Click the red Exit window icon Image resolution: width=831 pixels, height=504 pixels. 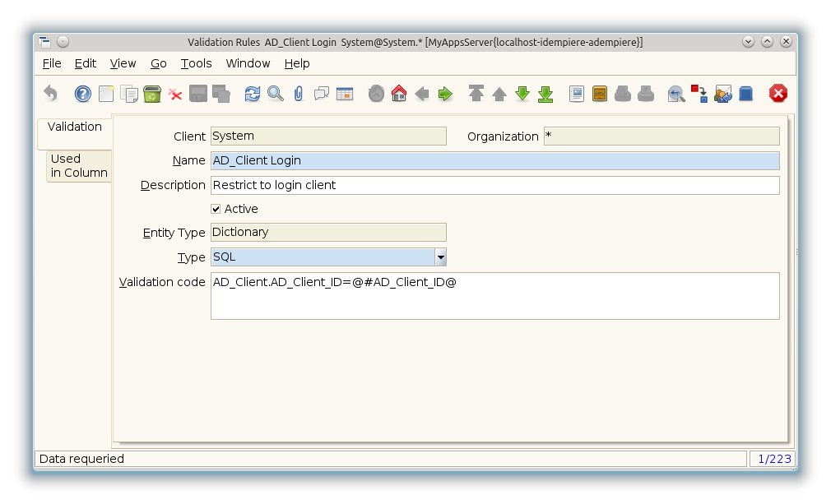[x=778, y=94]
